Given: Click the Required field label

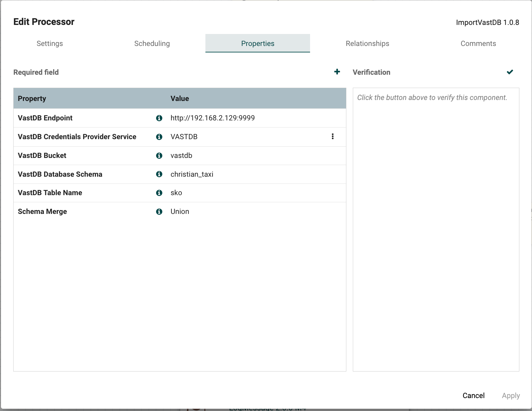Looking at the screenshot, I should [36, 72].
